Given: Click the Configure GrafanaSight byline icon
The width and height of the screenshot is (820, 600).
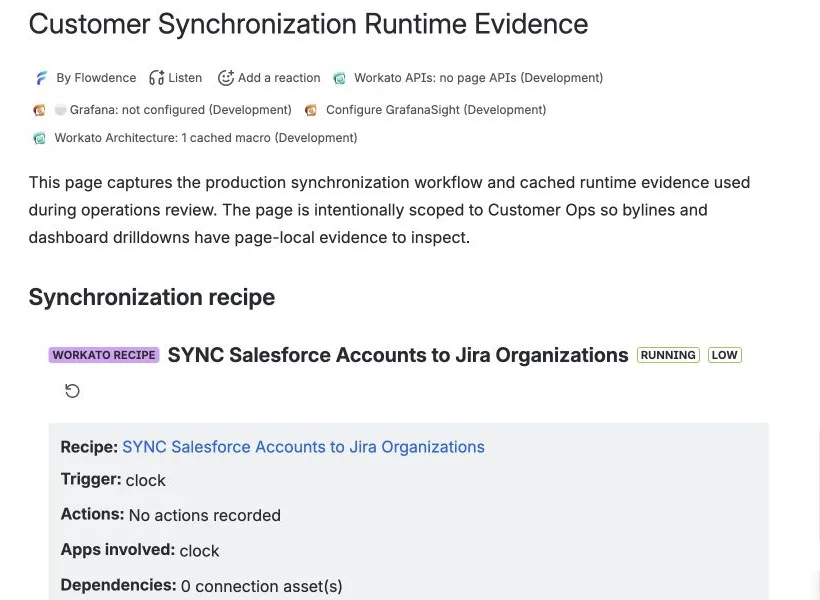Looking at the screenshot, I should click(x=311, y=110).
